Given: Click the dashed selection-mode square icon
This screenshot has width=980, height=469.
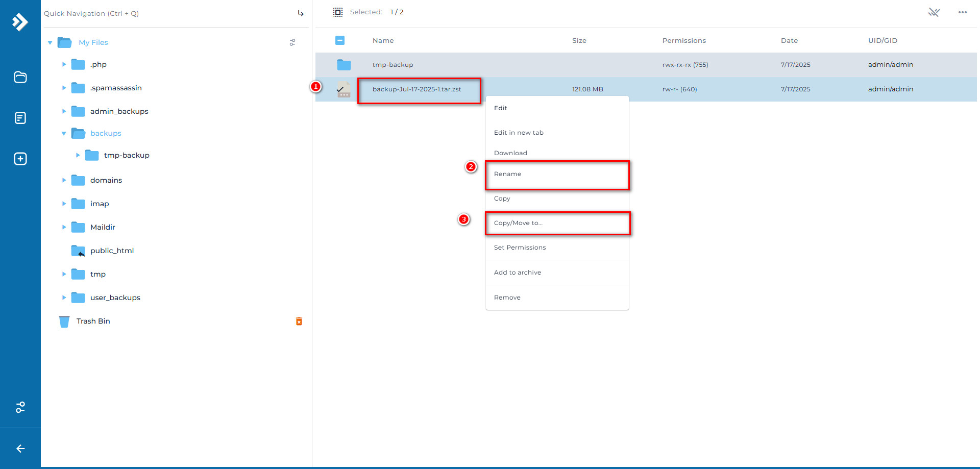Looking at the screenshot, I should [x=338, y=12].
